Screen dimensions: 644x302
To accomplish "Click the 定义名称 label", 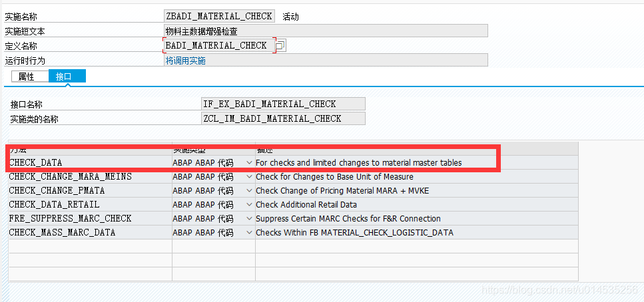I will tap(21, 47).
